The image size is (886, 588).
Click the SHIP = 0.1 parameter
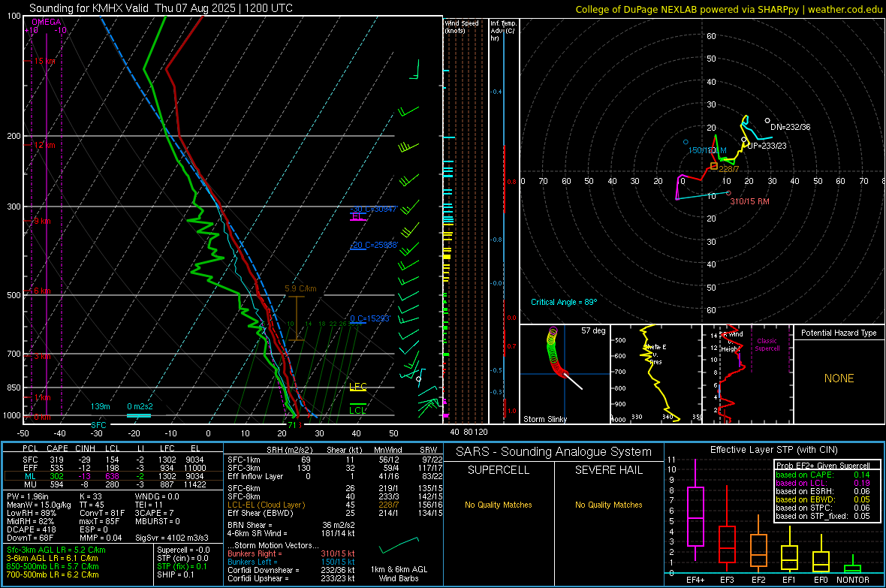pos(175,574)
